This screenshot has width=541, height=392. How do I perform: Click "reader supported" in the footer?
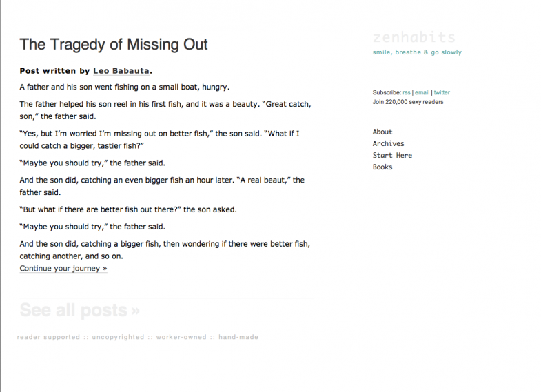click(46, 337)
